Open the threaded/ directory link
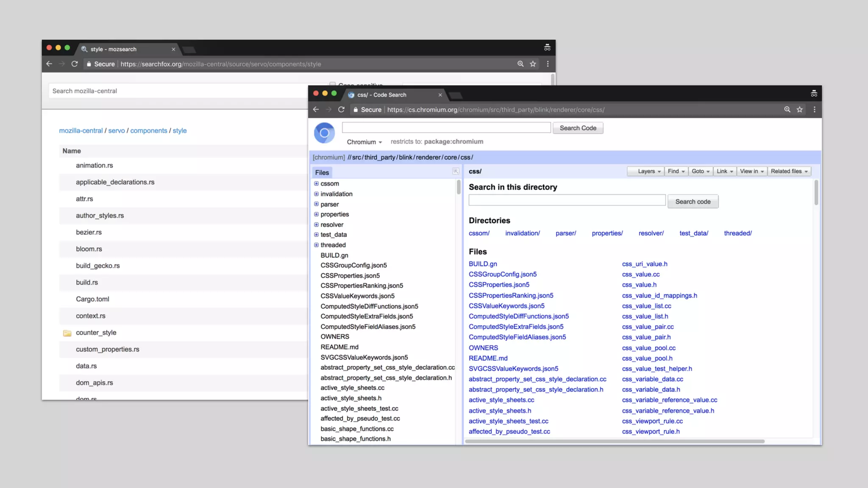 click(x=738, y=233)
